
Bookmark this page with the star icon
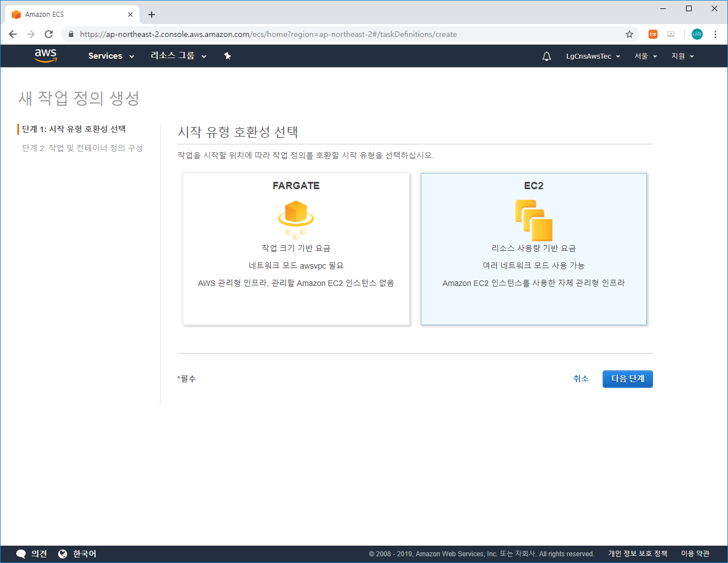click(630, 34)
